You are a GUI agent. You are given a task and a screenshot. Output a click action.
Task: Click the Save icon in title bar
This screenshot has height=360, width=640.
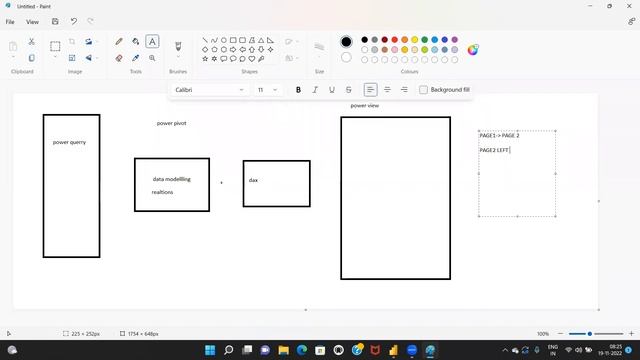[x=55, y=22]
